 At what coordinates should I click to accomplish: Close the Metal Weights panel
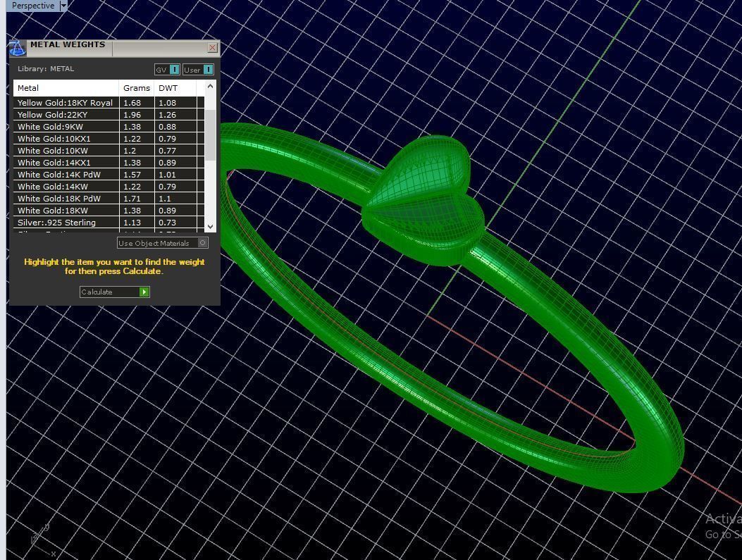pyautogui.click(x=213, y=47)
